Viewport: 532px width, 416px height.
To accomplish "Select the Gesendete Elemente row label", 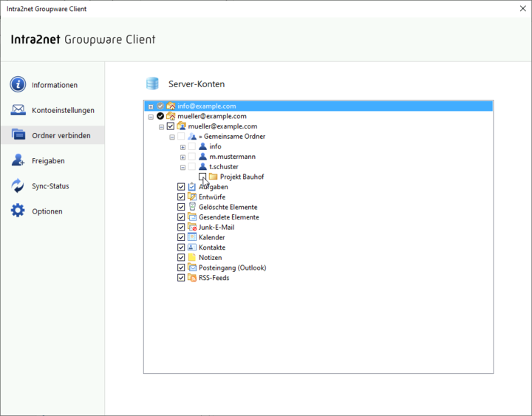I will tap(229, 217).
